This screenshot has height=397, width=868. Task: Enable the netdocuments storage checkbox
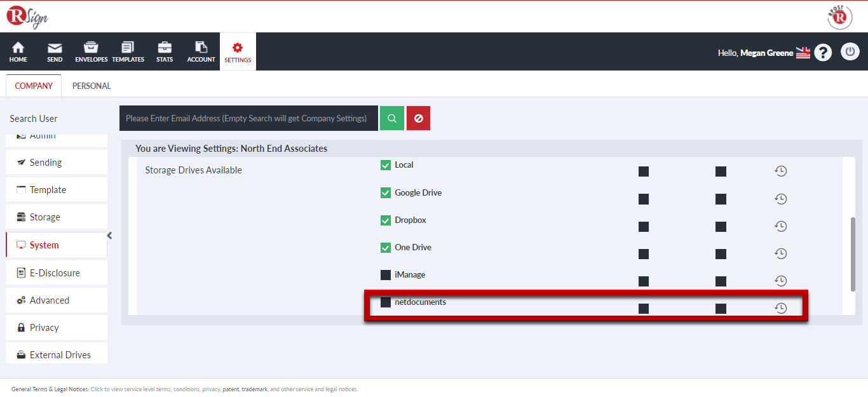click(386, 302)
